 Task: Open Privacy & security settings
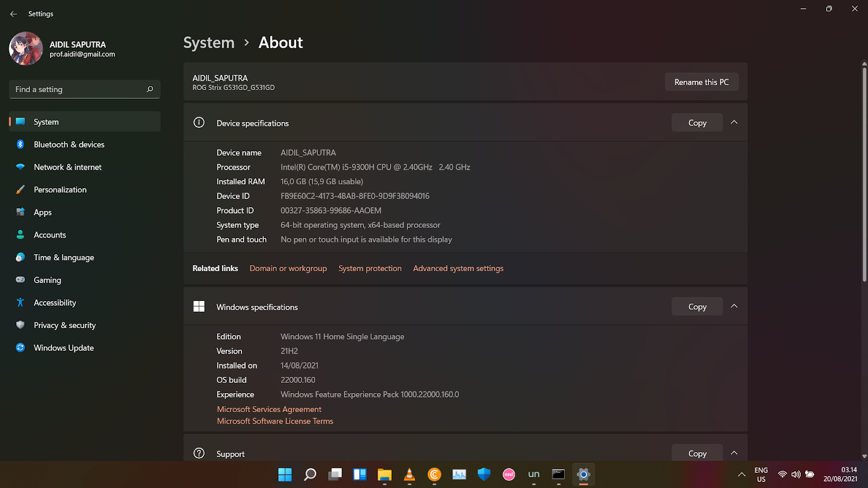point(85,325)
